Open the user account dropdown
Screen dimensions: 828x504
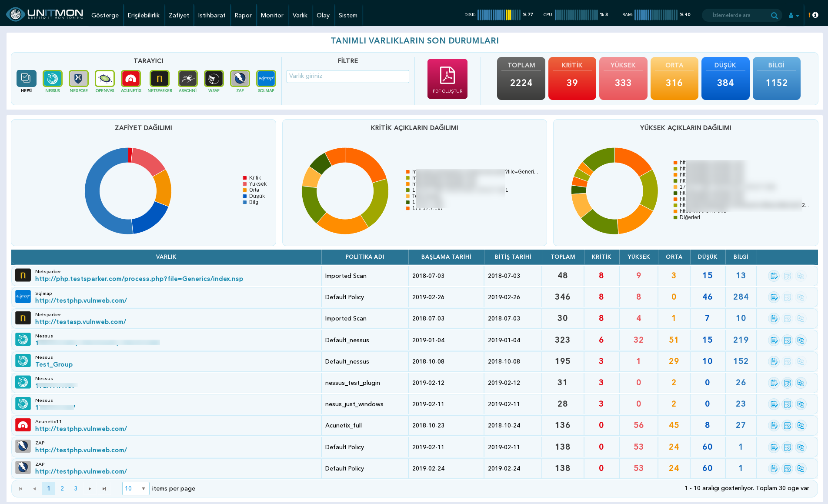point(794,15)
